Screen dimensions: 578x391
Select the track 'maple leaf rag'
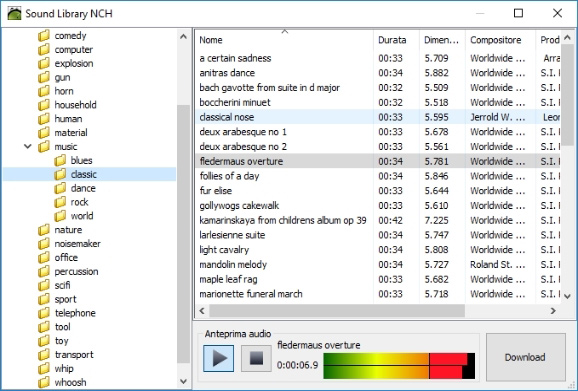[229, 279]
